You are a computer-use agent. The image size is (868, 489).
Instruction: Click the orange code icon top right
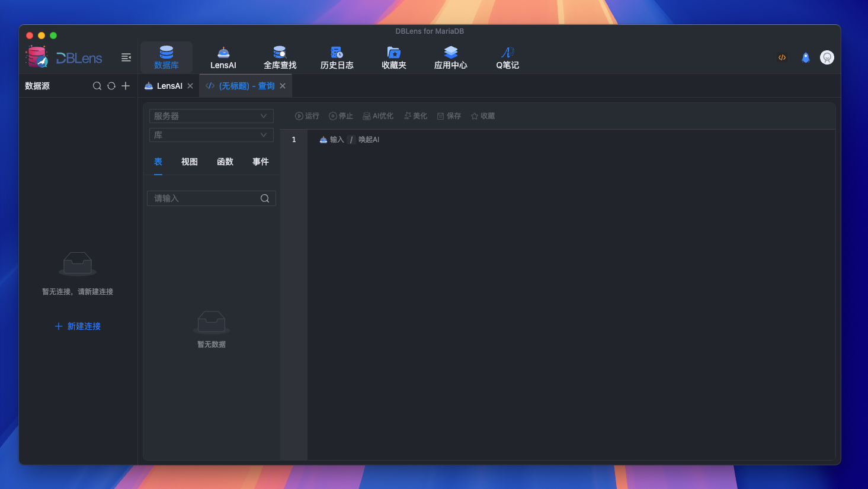click(782, 57)
